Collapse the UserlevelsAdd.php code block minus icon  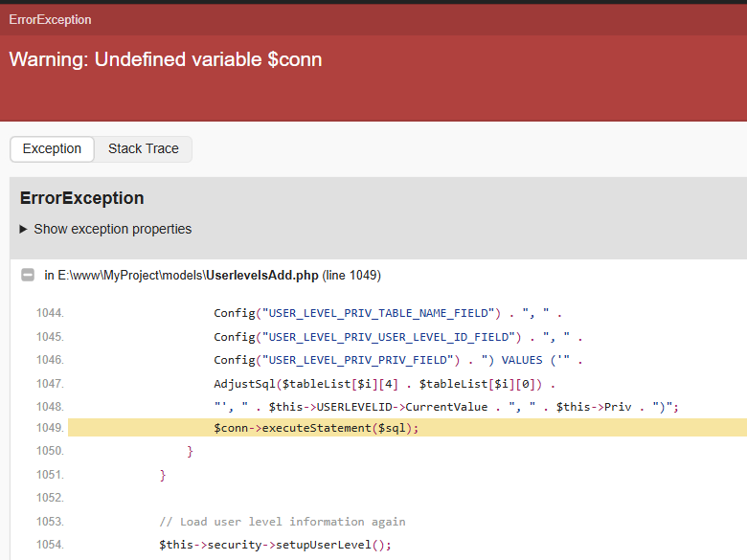click(x=28, y=276)
